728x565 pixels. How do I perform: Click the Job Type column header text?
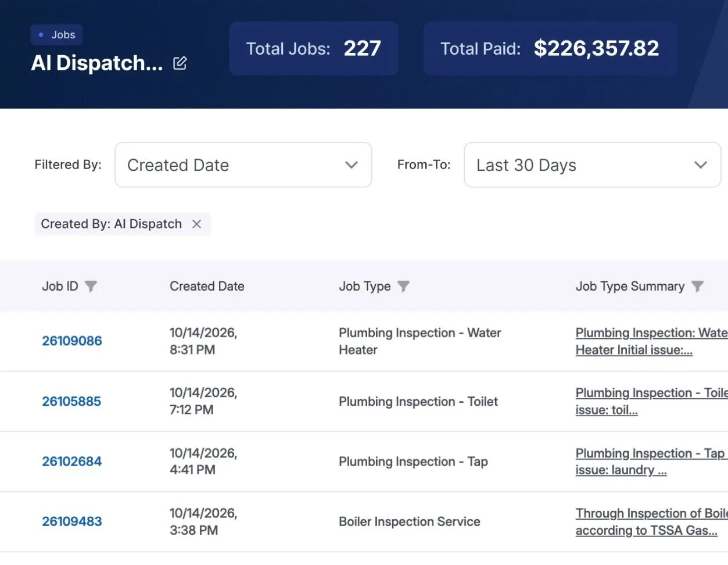[365, 286]
